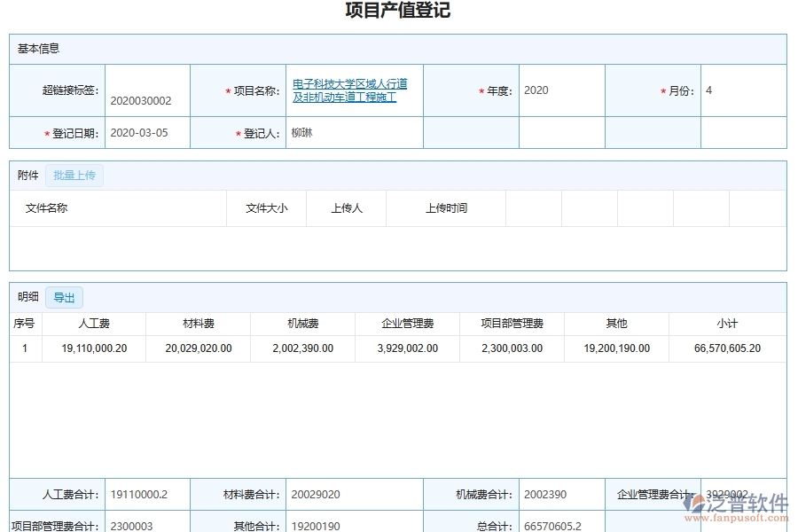Click the 导出 export button
798x532 pixels.
click(x=64, y=297)
